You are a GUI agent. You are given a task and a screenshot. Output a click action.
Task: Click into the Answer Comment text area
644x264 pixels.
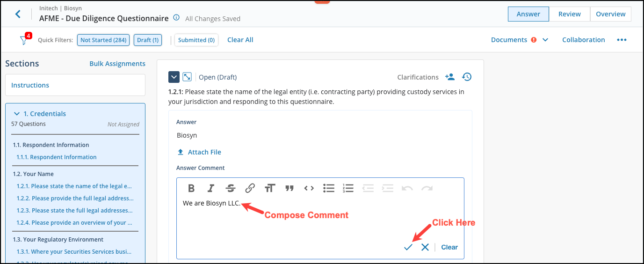click(320, 218)
